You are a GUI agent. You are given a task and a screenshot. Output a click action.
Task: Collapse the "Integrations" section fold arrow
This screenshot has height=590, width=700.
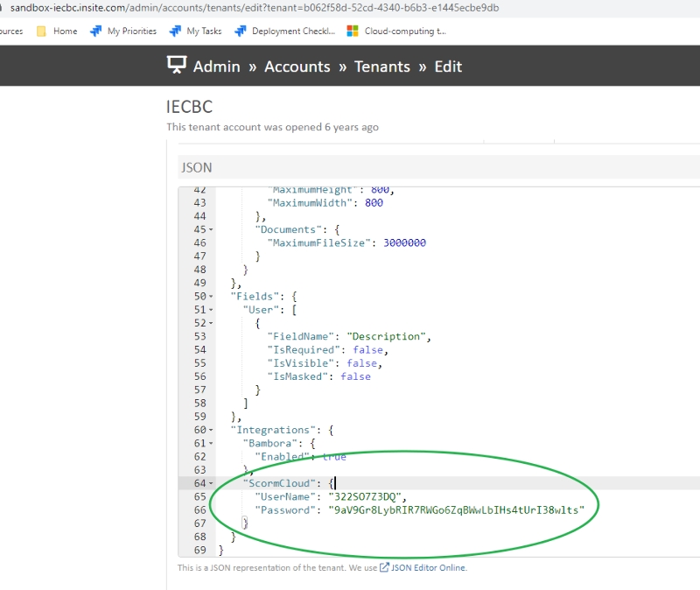click(x=211, y=430)
